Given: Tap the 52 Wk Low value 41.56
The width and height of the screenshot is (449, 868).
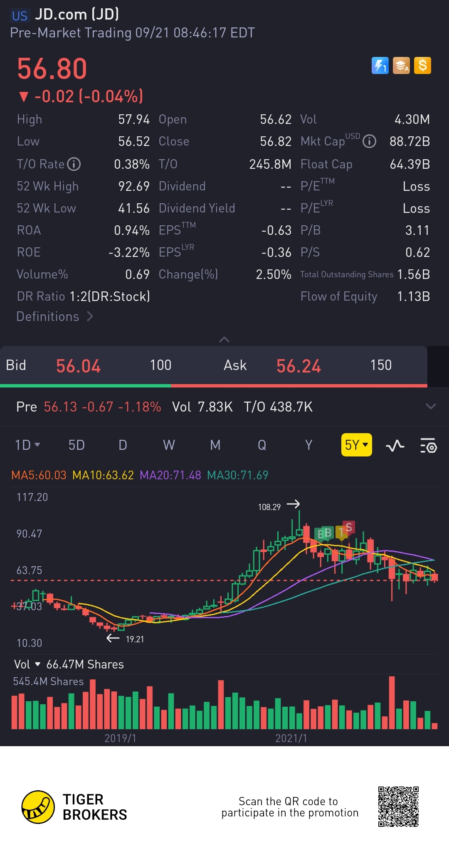Looking at the screenshot, I should 134,208.
